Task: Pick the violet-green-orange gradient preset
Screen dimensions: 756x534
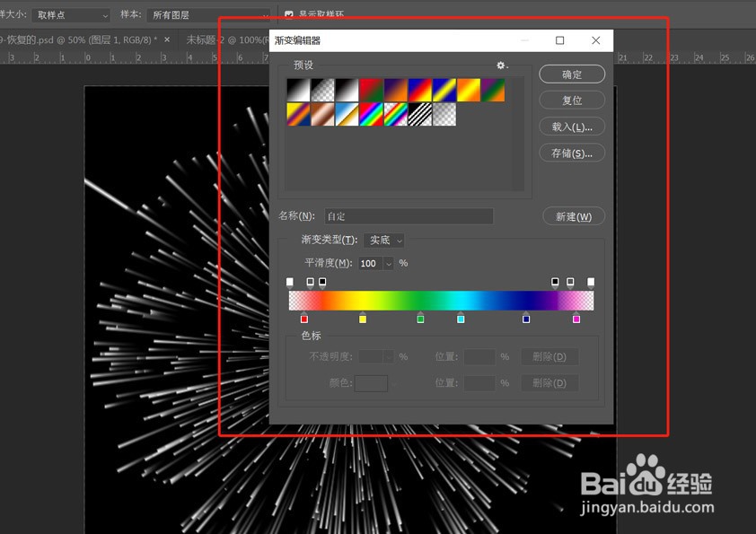Action: 493,90
